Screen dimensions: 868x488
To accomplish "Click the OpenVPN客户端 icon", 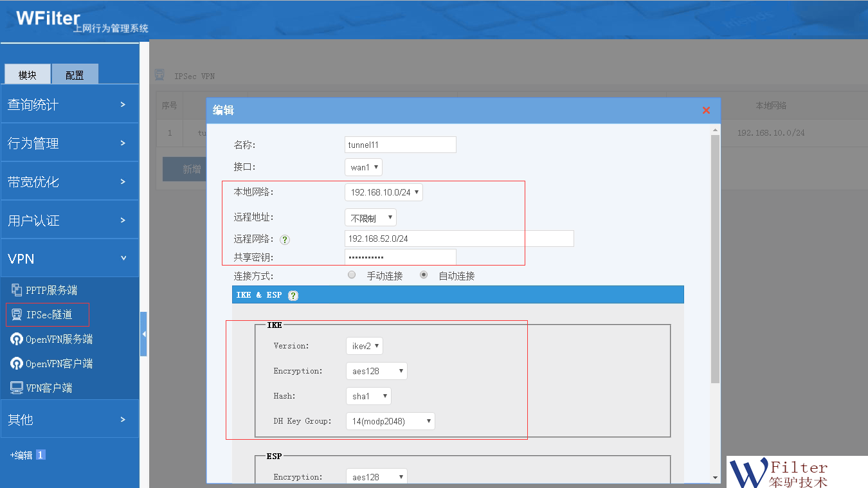I will pos(17,363).
